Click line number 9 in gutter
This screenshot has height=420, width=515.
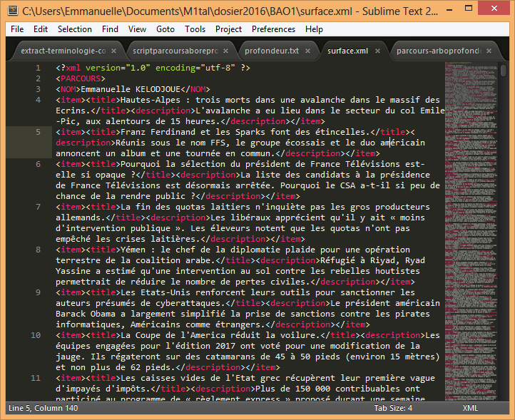[x=38, y=292]
